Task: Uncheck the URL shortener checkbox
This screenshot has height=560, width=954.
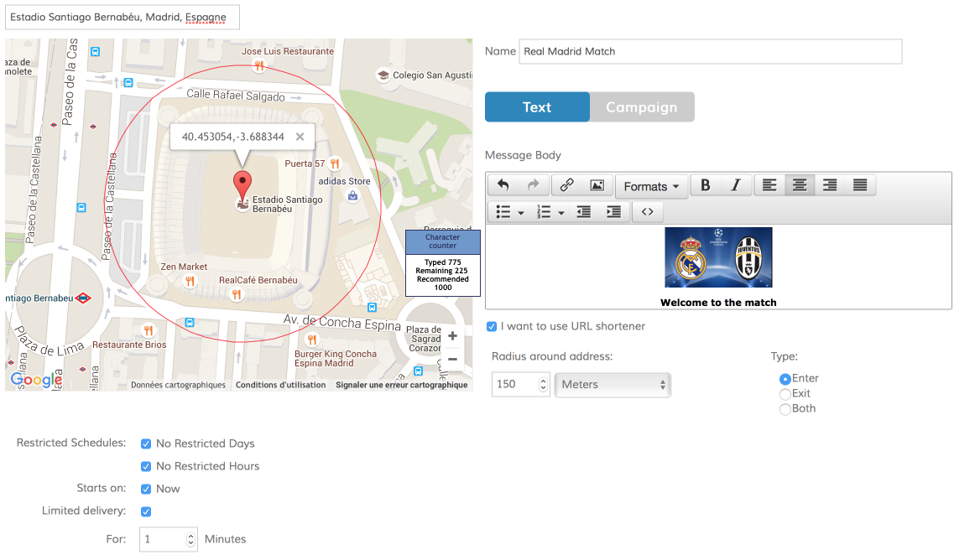Action: point(492,326)
